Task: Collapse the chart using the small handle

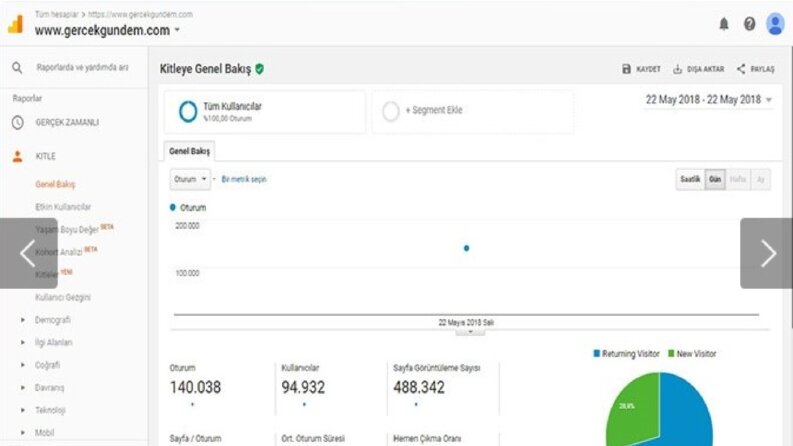Action: point(470,332)
